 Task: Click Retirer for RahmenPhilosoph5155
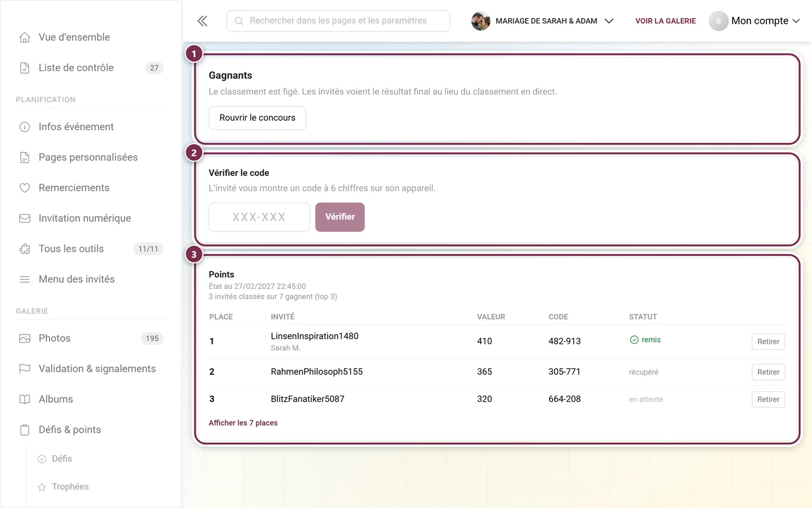click(768, 372)
